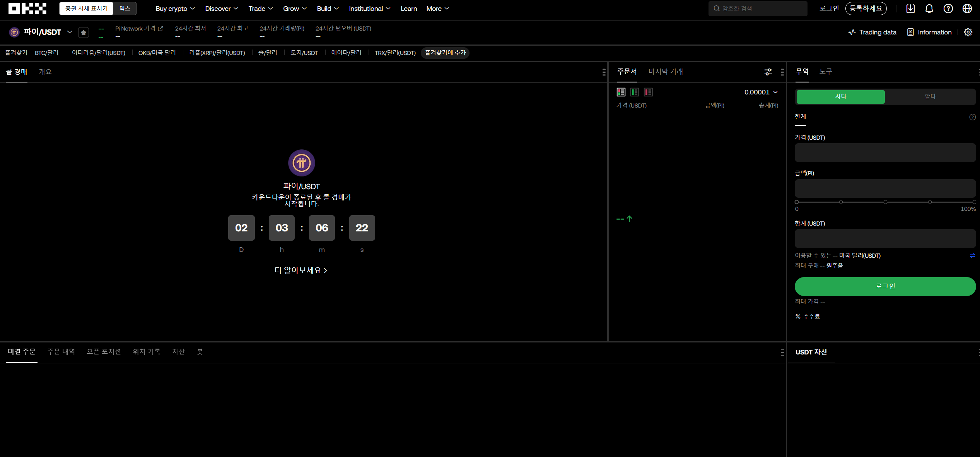The height and width of the screenshot is (457, 980).
Task: Expand the Institutional menu
Action: point(370,9)
